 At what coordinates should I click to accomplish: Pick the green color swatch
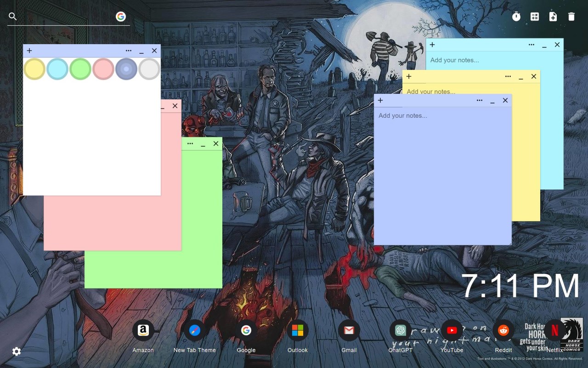80,69
